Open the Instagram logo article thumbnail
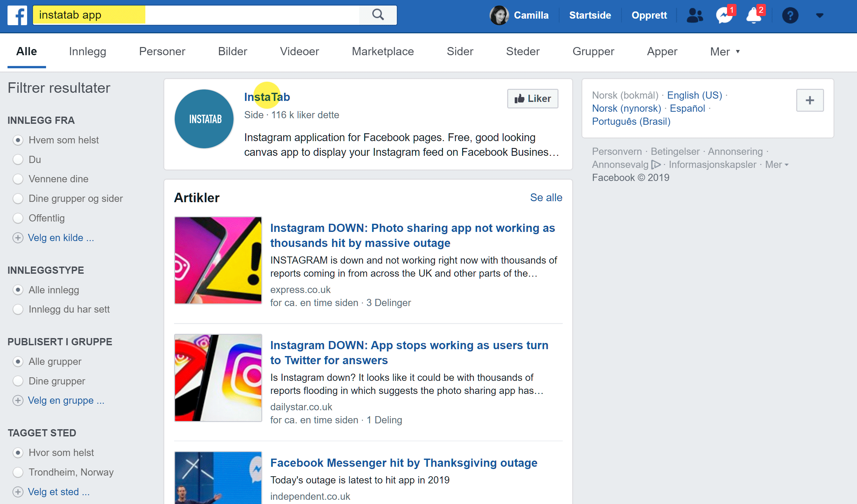Viewport: 857px width, 504px height. coord(218,378)
